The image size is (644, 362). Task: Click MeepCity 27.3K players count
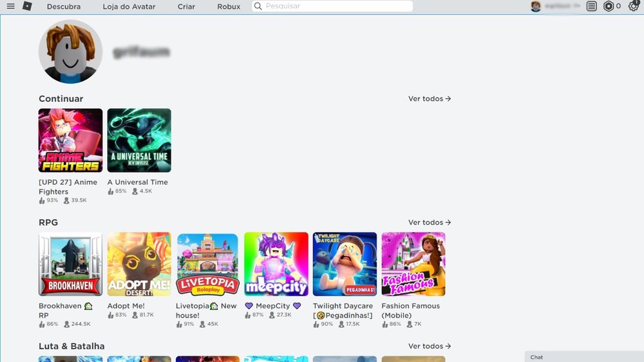[280, 315]
